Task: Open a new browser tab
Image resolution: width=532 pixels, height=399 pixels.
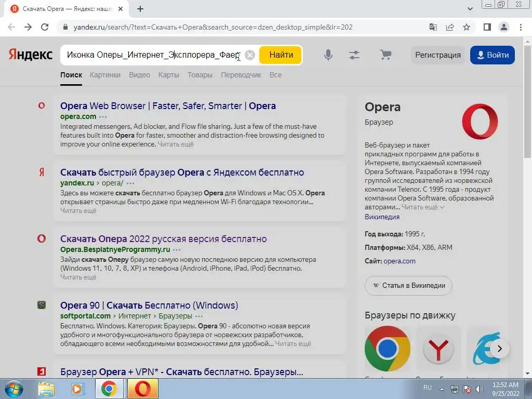Action: coord(140,9)
